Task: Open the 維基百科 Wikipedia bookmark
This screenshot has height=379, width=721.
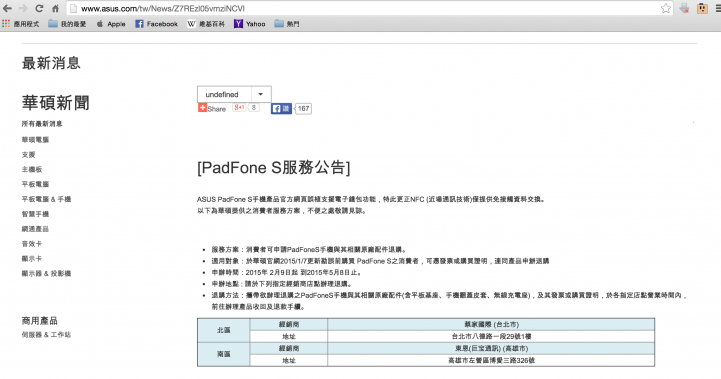Action: pyautogui.click(x=206, y=24)
